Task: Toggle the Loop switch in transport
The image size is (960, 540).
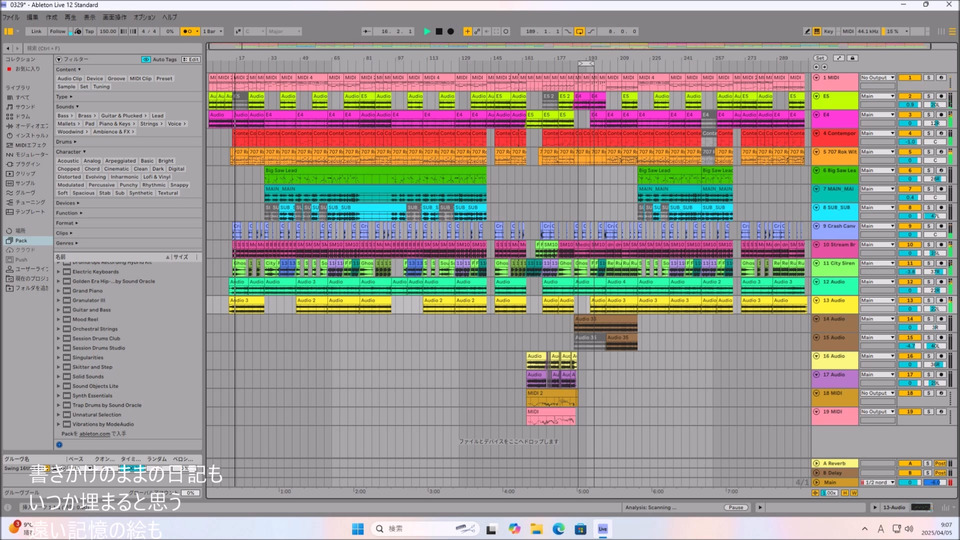Action: tap(579, 31)
